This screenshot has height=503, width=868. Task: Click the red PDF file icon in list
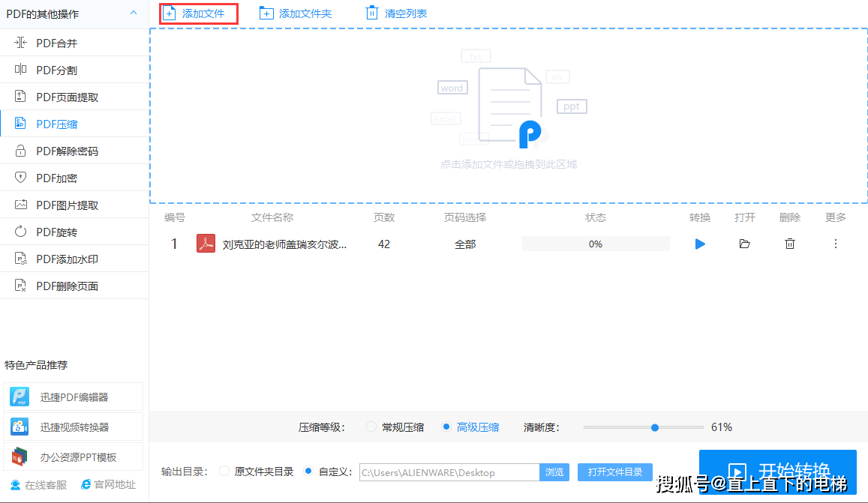[206, 244]
